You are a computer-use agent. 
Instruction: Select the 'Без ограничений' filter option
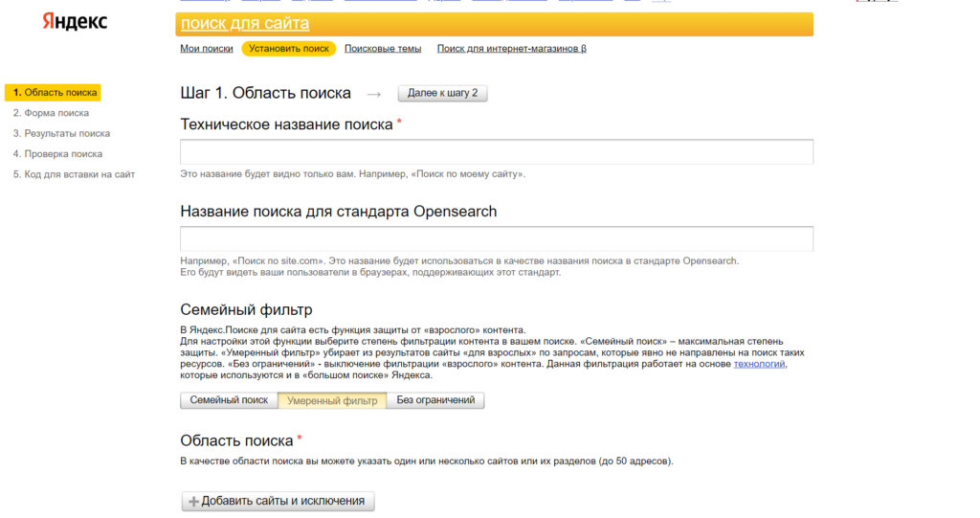435,400
